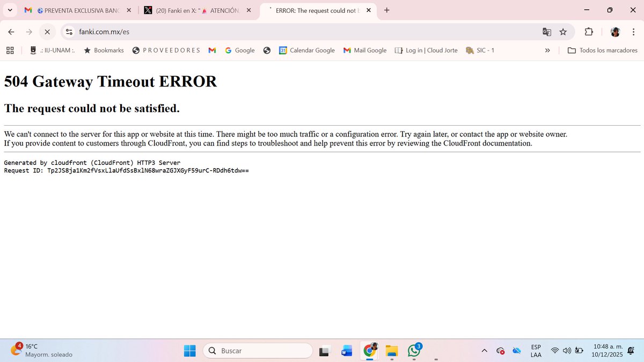Viewport: 644px width, 362px height.
Task: Open a new browser tab
Action: [387, 10]
